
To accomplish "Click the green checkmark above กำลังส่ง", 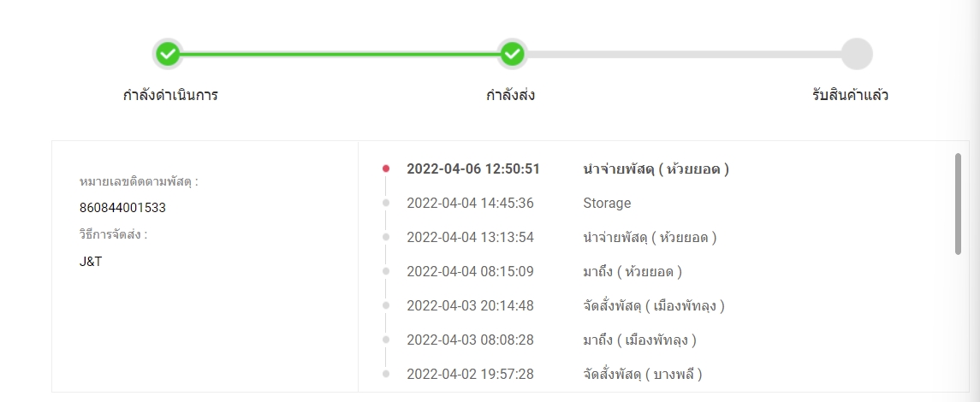I will (x=512, y=55).
